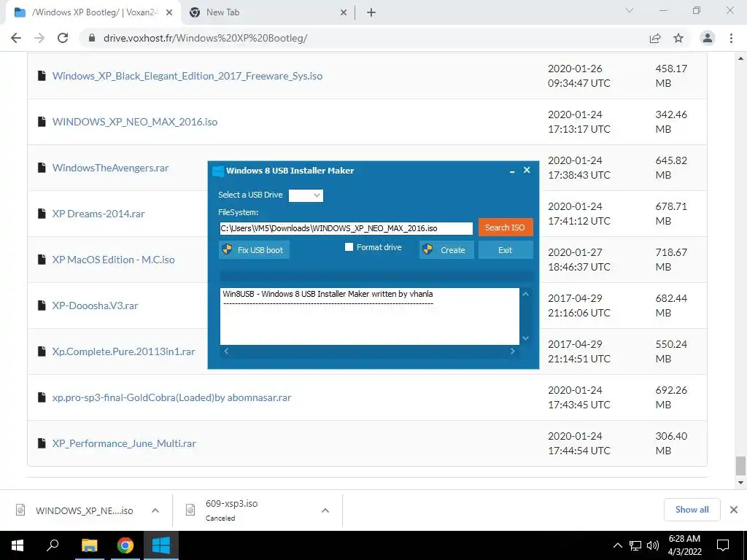This screenshot has height=560, width=747.
Task: Click the page scroll up arrow
Action: (740, 58)
